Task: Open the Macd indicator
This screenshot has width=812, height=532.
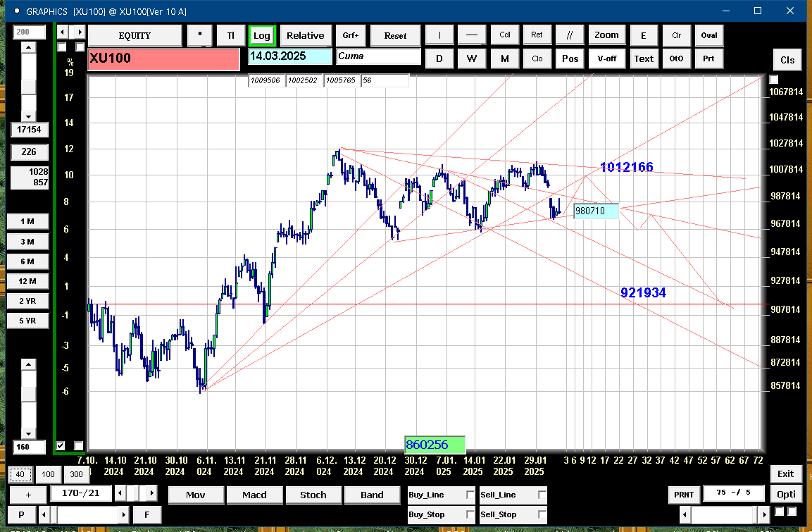Action: click(x=254, y=495)
